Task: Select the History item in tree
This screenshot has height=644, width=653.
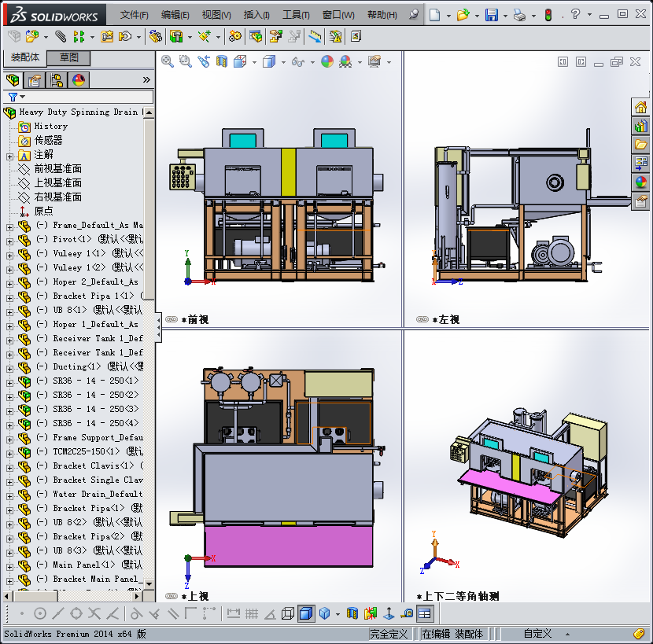Action: 51,126
